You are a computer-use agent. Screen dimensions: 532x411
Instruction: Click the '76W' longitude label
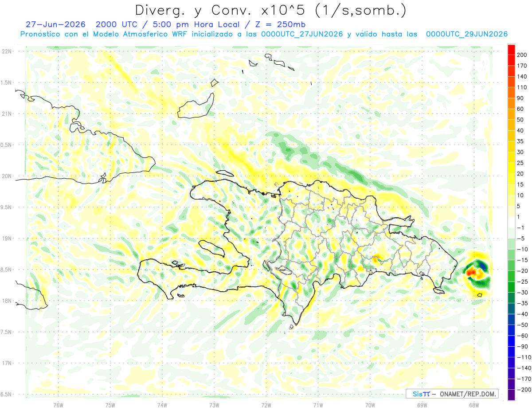(58, 405)
